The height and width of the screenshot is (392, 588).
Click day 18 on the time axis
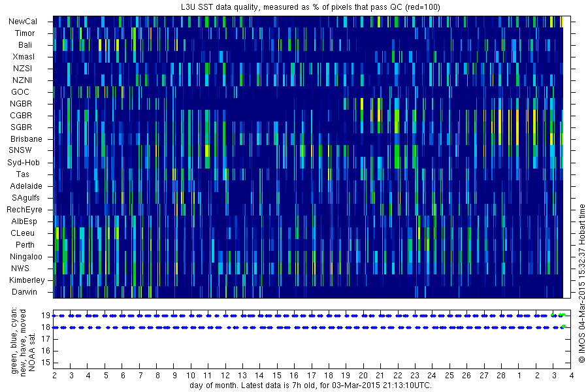click(x=329, y=376)
